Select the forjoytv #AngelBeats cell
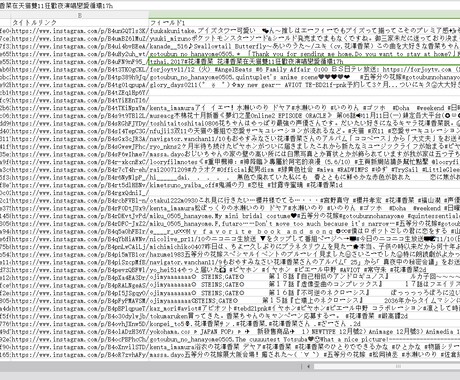Viewport: 460px width, 380px height. coord(304,69)
